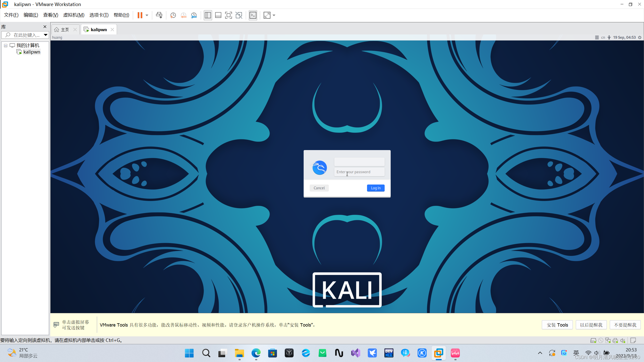Click the printer device status icon

[x=615, y=340]
